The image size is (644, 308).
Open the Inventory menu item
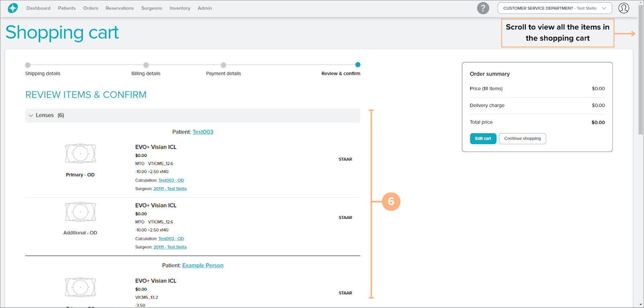pos(180,8)
